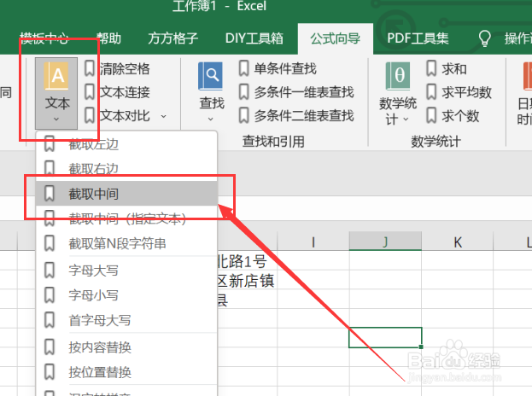
Task: Click bookmark icon beside 按内容替换
Action: (x=50, y=346)
